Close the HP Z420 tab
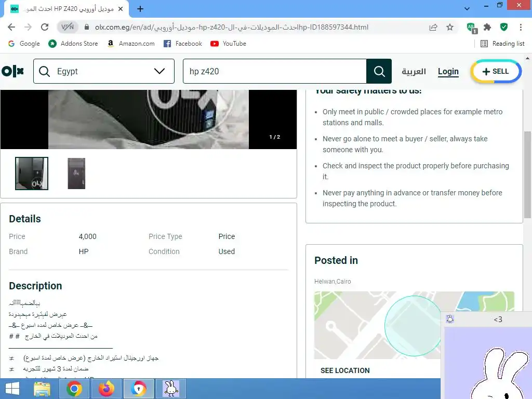 [121, 9]
